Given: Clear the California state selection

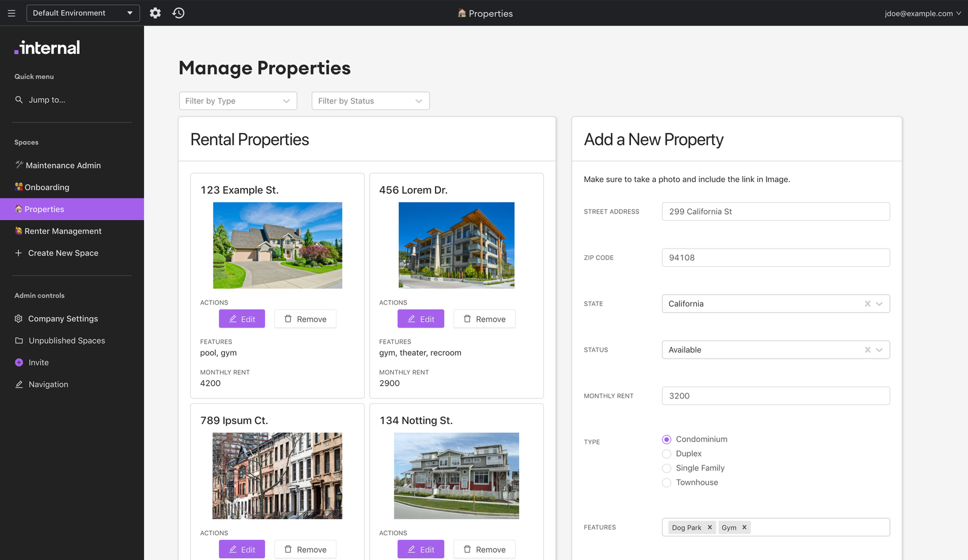Looking at the screenshot, I should [x=868, y=304].
